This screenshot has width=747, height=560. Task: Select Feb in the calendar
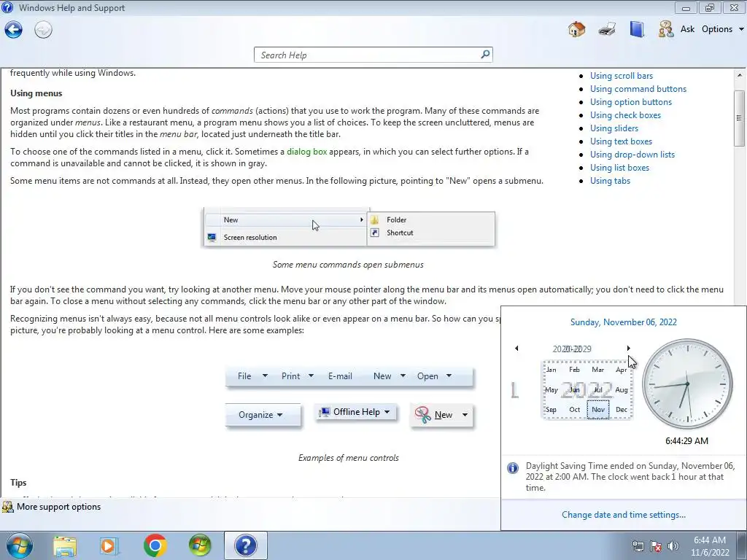[575, 370]
